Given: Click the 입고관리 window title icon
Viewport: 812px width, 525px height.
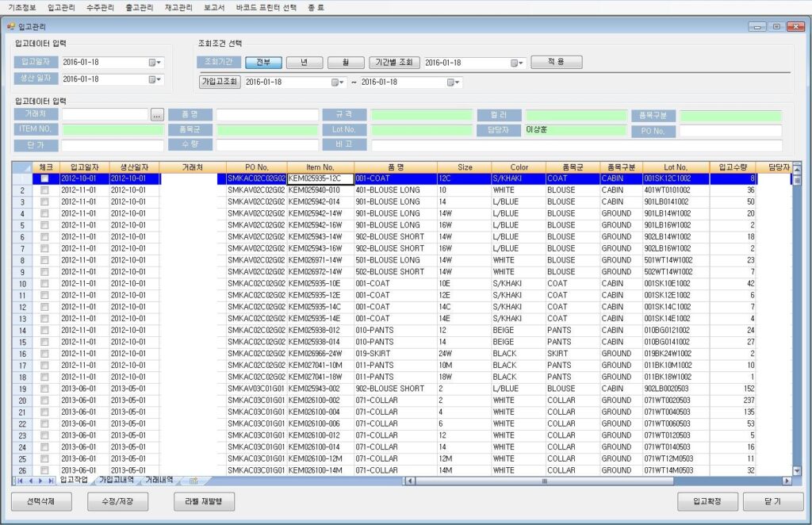Looking at the screenshot, I should coord(10,26).
